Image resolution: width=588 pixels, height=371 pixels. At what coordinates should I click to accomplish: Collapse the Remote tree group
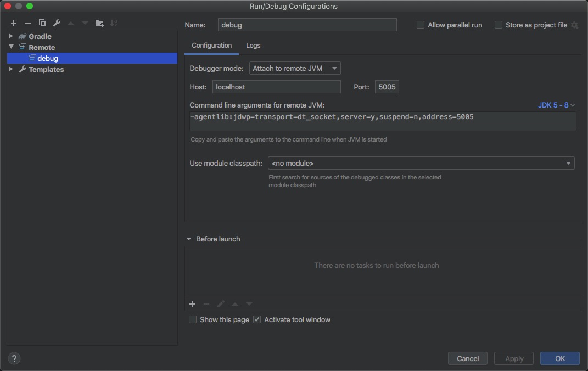click(x=10, y=47)
